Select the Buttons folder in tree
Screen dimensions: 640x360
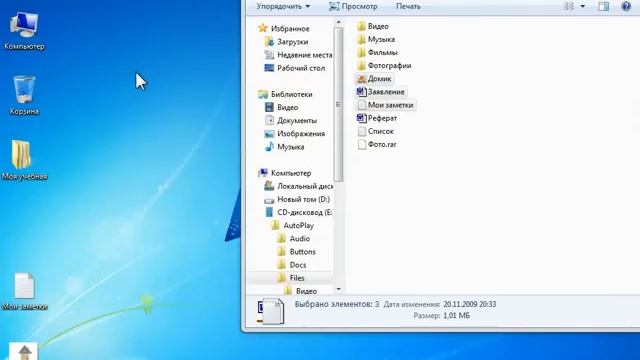[296, 251]
